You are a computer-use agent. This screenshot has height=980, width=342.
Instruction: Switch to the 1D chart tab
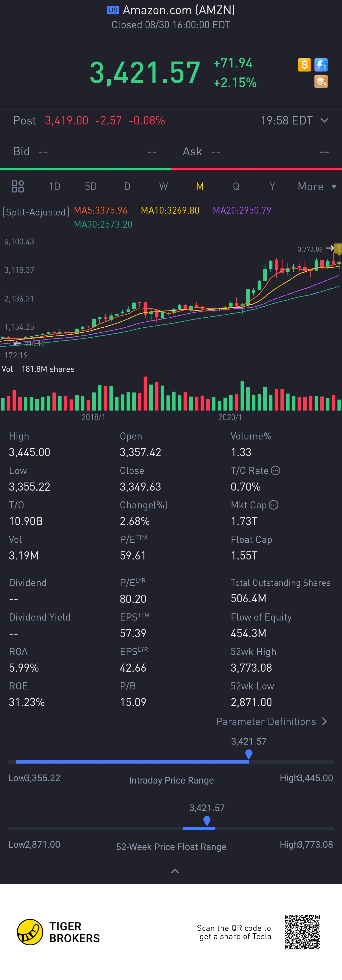pyautogui.click(x=54, y=186)
